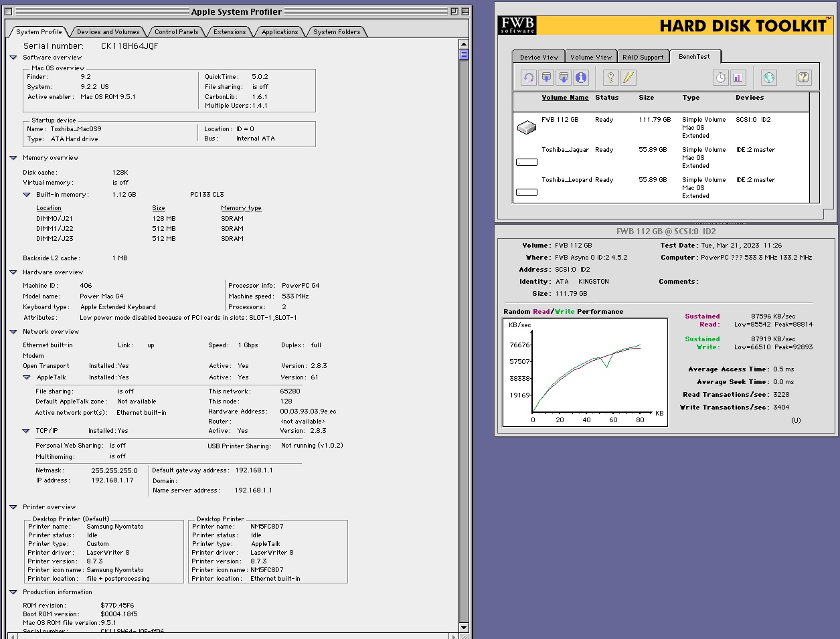840x639 pixels.
Task: Click the bar chart results icon
Action: (x=738, y=78)
